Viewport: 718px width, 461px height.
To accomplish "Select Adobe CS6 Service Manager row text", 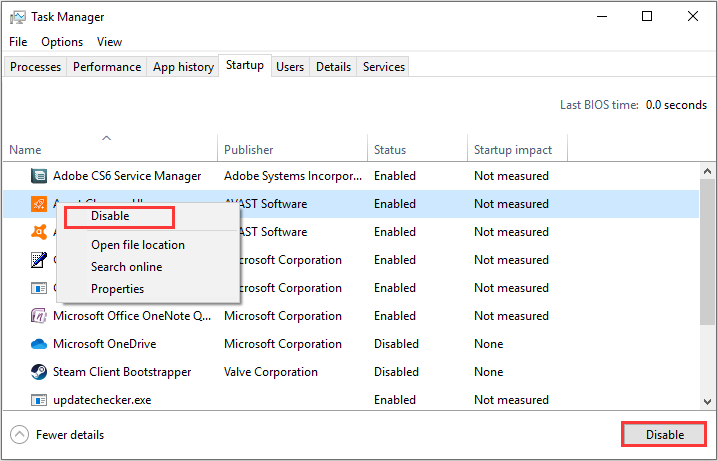I will point(127,176).
